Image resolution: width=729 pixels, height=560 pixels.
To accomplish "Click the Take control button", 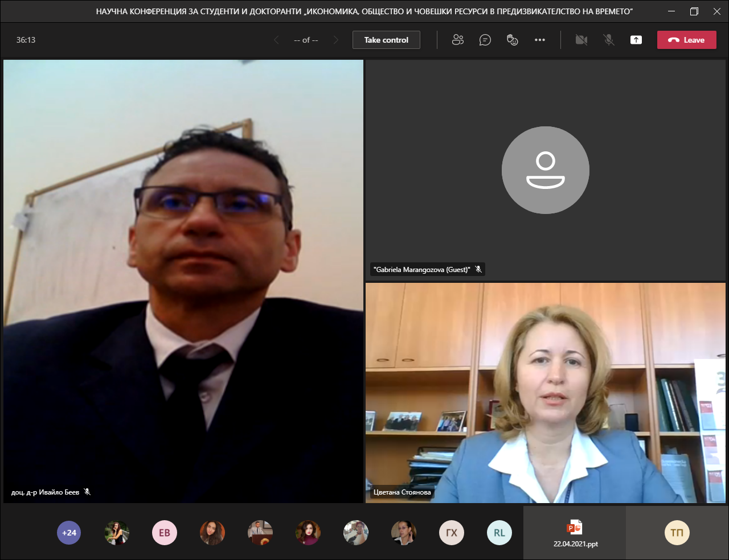I will [386, 40].
